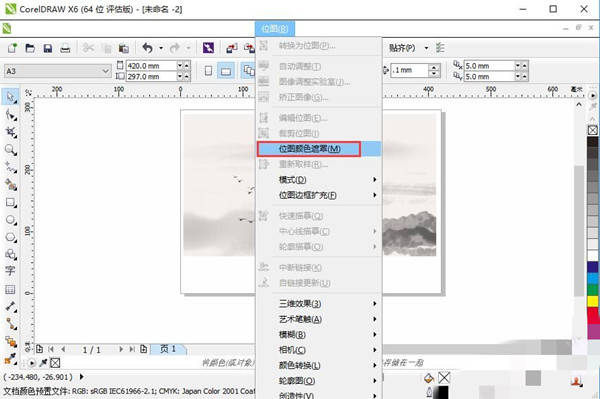Pick the red swatch in the palette
The height and width of the screenshot is (399, 600).
pyautogui.click(x=593, y=313)
